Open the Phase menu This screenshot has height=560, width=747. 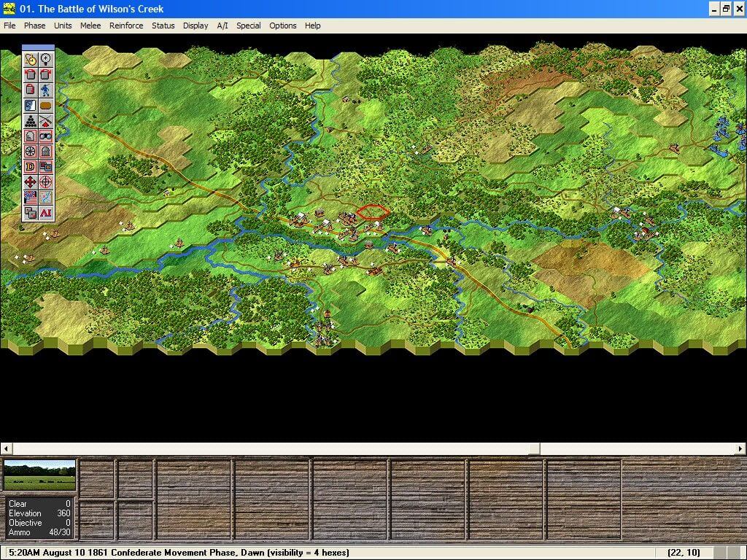(x=35, y=26)
